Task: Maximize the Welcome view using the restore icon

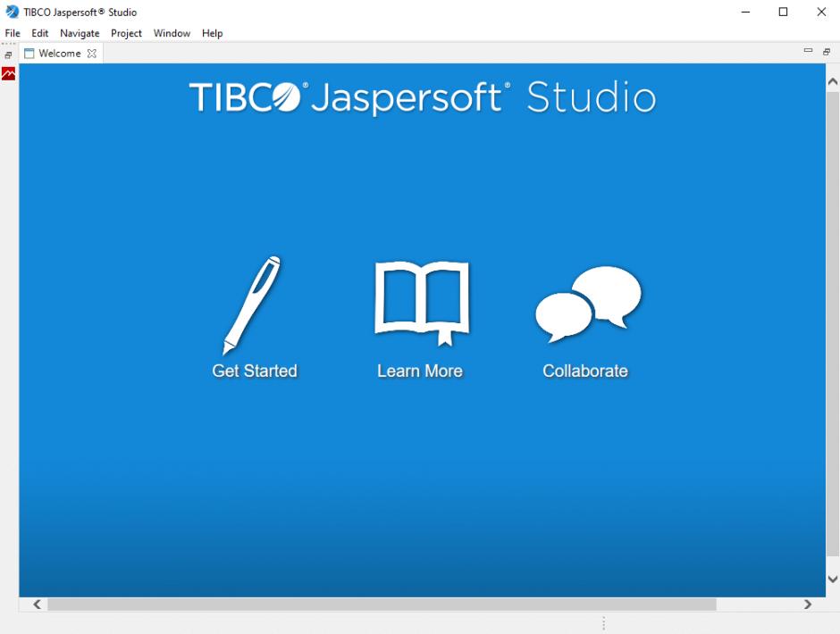Action: tap(827, 52)
